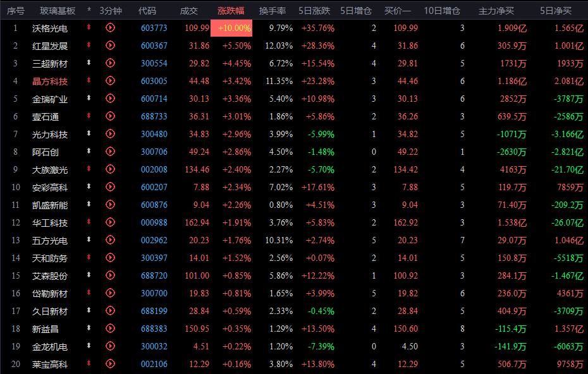Sort by 主力净买 column header
The image size is (588, 374).
point(496,11)
